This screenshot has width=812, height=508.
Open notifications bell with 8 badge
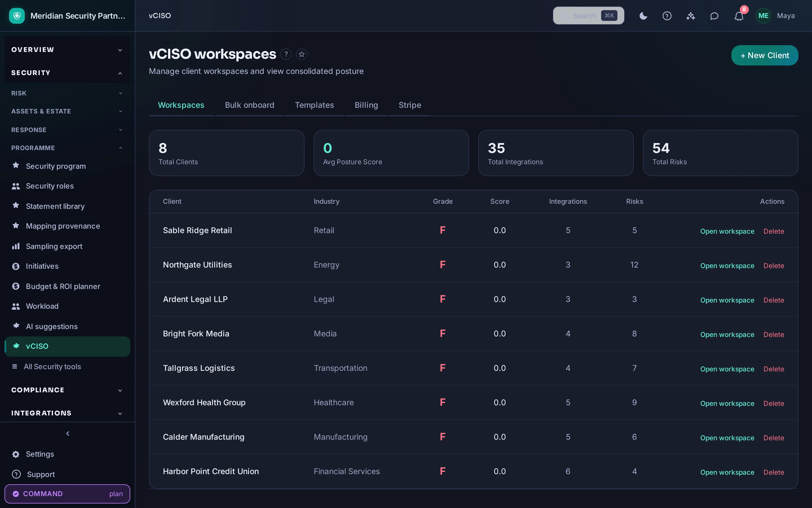tap(739, 16)
